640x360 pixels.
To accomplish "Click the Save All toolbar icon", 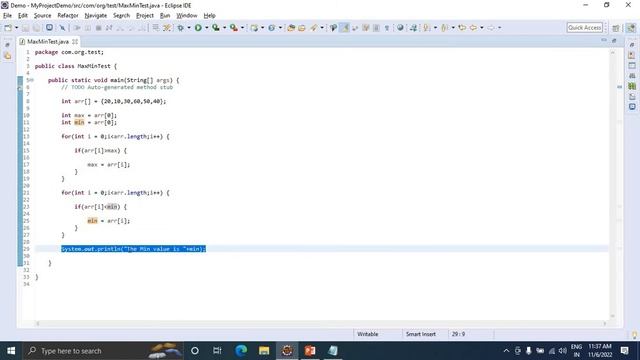I will coord(36,28).
